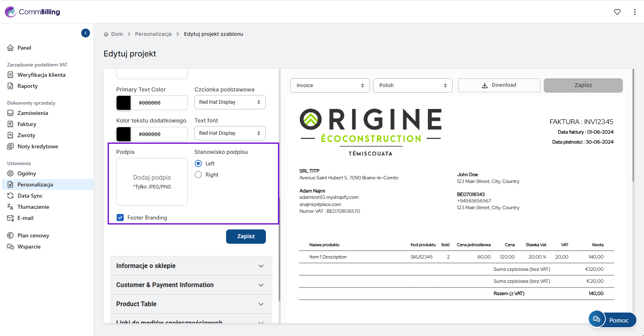Click the Data Sync icon in sidebar

(11, 196)
